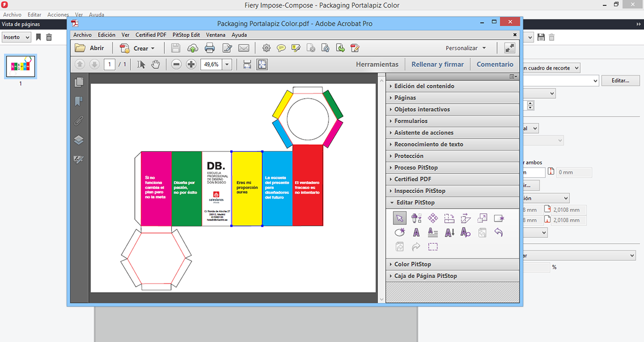Open the Inserto dropdown
The width and height of the screenshot is (644, 342).
click(x=16, y=37)
